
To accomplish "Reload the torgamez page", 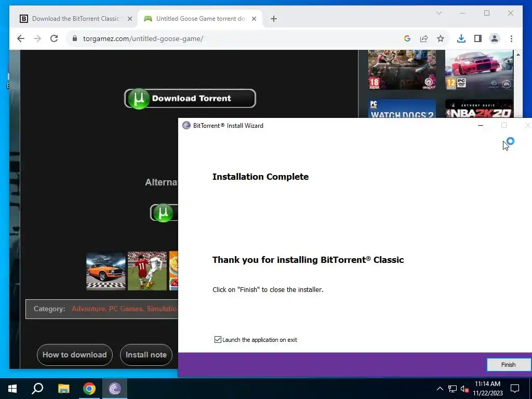I will coord(54,38).
